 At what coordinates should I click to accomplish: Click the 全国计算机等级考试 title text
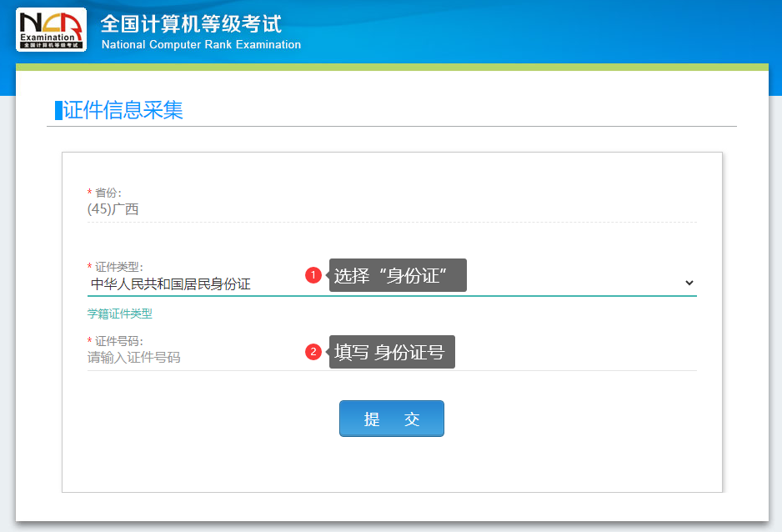tap(191, 23)
